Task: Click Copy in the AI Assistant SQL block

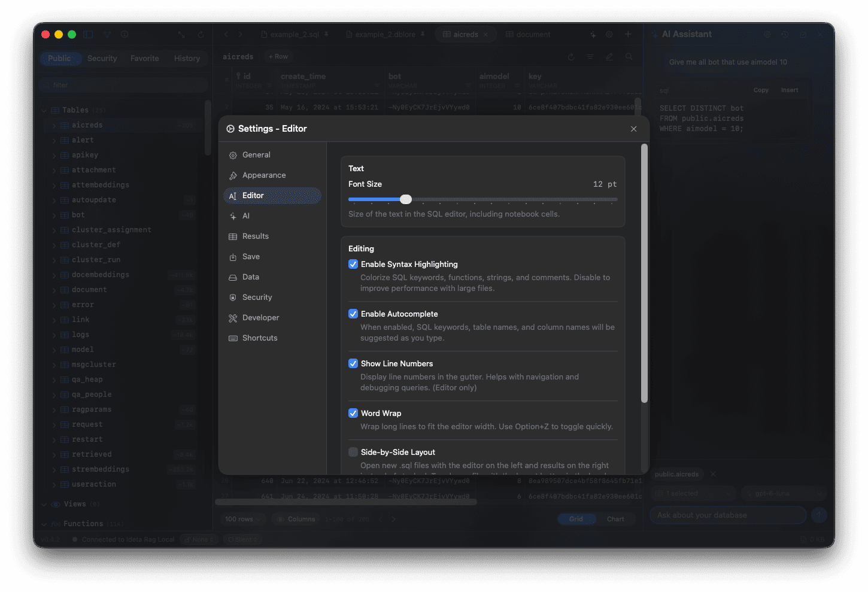Action: 761,90
